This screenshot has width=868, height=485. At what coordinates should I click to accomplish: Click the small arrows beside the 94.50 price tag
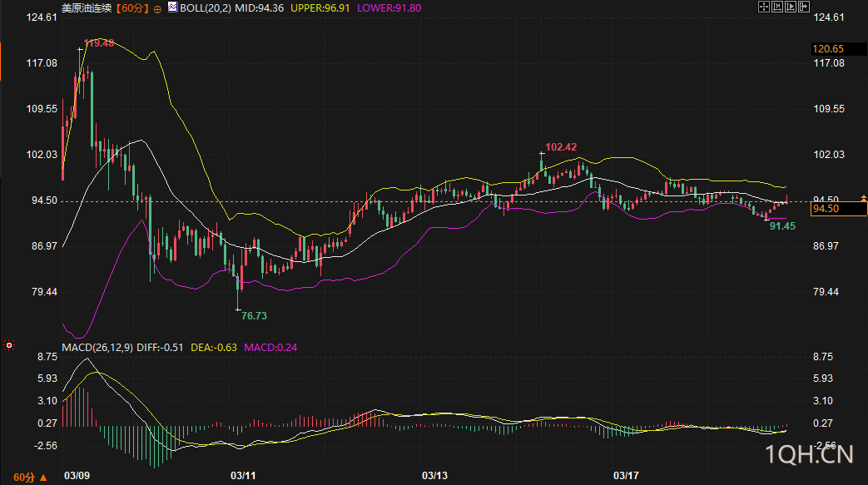coord(863,199)
